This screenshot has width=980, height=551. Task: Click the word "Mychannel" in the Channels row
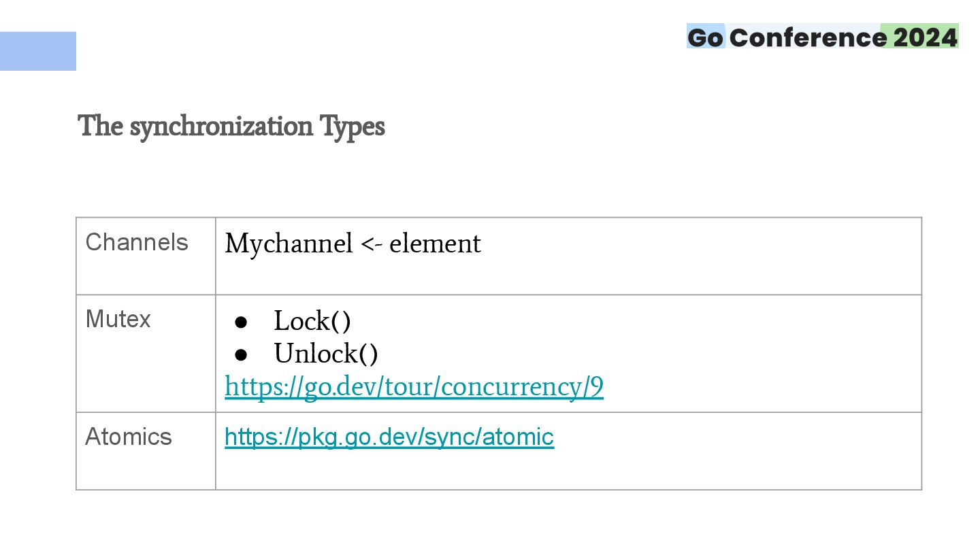[x=289, y=244]
